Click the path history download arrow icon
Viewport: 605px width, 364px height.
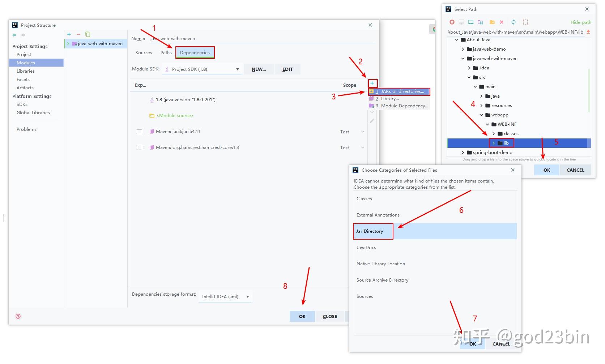pos(588,32)
